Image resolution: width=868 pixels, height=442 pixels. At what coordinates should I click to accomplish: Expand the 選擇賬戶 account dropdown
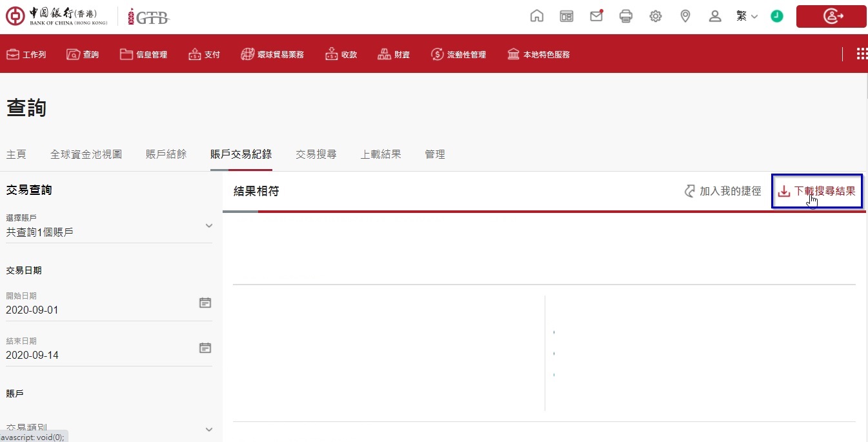[x=208, y=226]
